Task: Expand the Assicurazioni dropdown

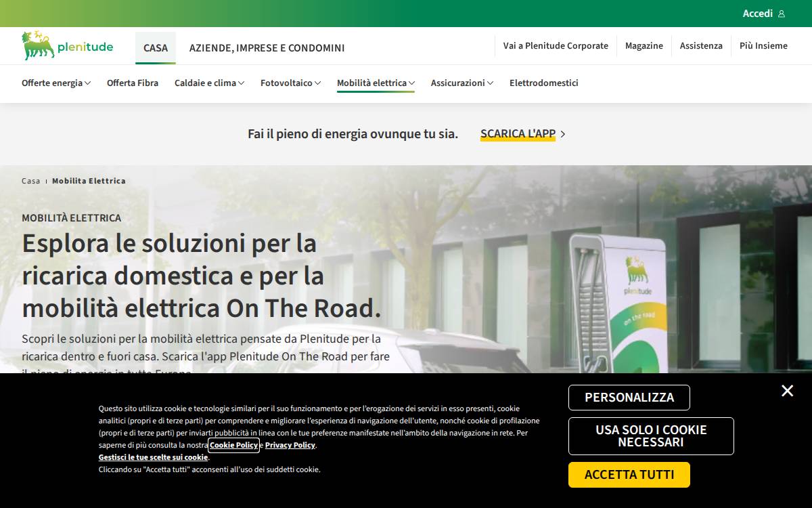Action: point(462,83)
